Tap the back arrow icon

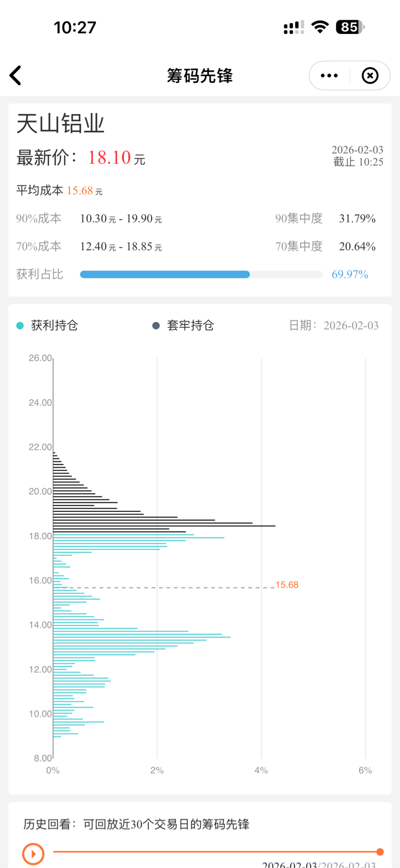point(16,76)
